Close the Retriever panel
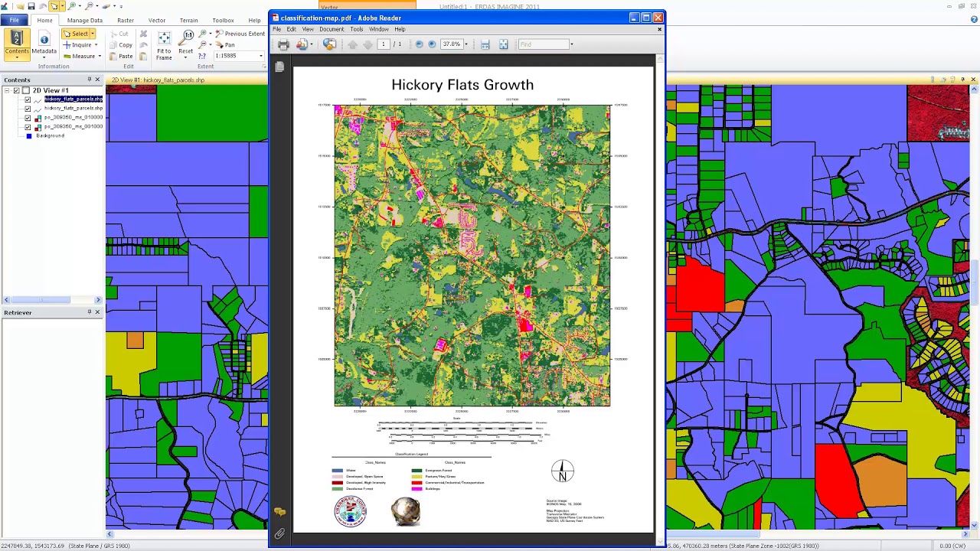The image size is (980, 551). [x=97, y=312]
